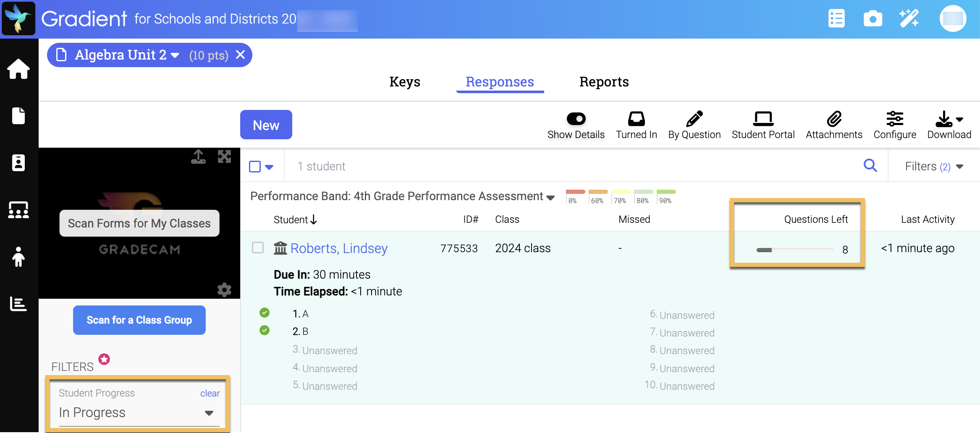This screenshot has height=433, width=980.
Task: Click the camera icon in header
Action: point(873,19)
